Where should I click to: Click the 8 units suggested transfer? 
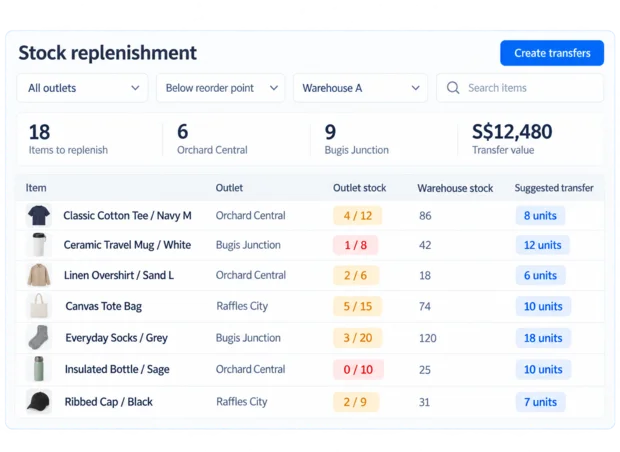pos(540,216)
